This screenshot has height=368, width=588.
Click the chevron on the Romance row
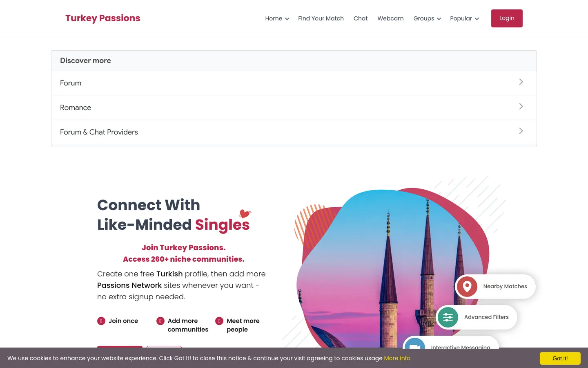click(x=521, y=106)
